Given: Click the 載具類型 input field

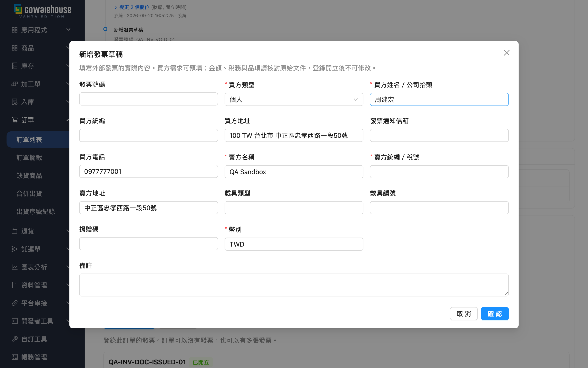Looking at the screenshot, I should pyautogui.click(x=294, y=208).
